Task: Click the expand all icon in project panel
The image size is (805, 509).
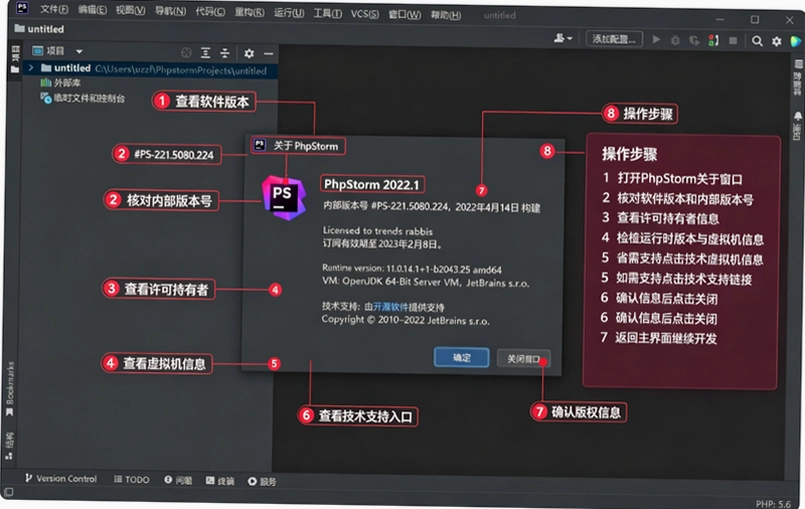Action: point(206,52)
